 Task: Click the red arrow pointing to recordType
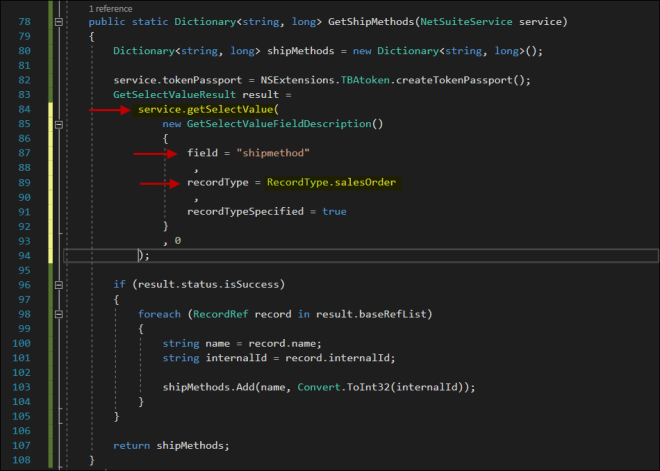[158, 183]
